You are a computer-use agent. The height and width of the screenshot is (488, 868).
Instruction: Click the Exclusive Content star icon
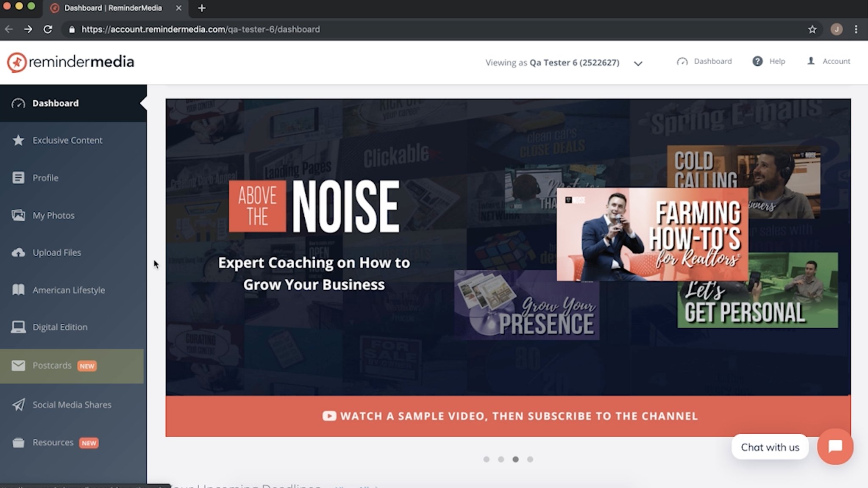click(18, 140)
